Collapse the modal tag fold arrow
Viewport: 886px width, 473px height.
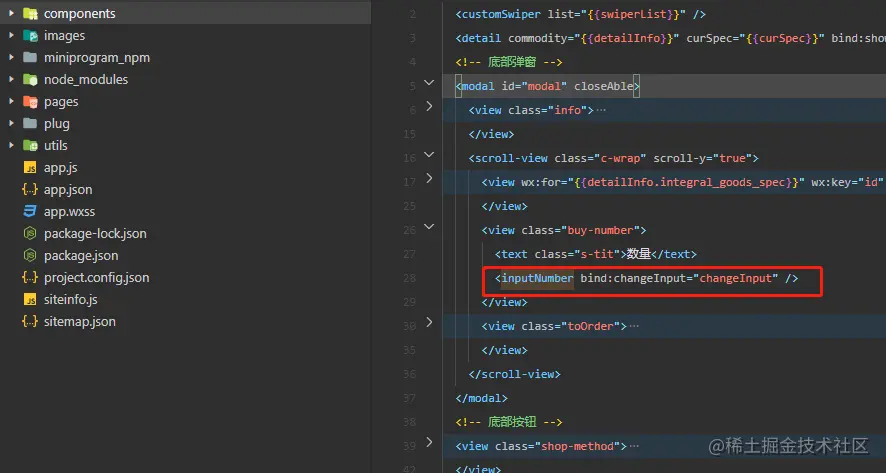point(429,83)
